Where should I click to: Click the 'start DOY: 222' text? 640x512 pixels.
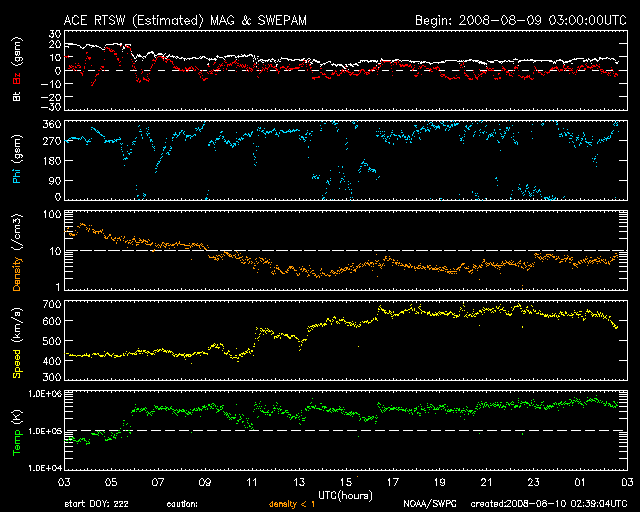coord(96,504)
